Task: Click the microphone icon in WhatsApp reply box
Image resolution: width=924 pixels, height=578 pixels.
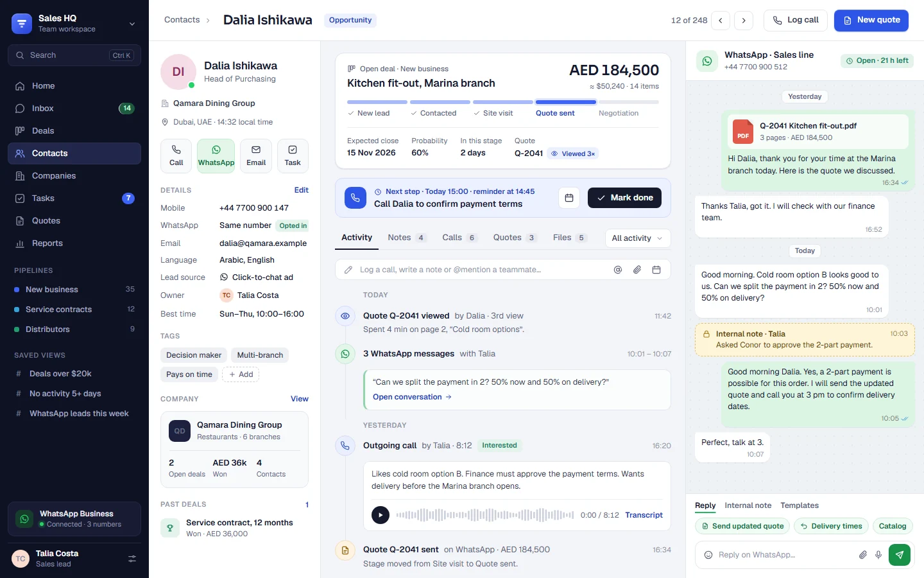Action: (x=878, y=555)
